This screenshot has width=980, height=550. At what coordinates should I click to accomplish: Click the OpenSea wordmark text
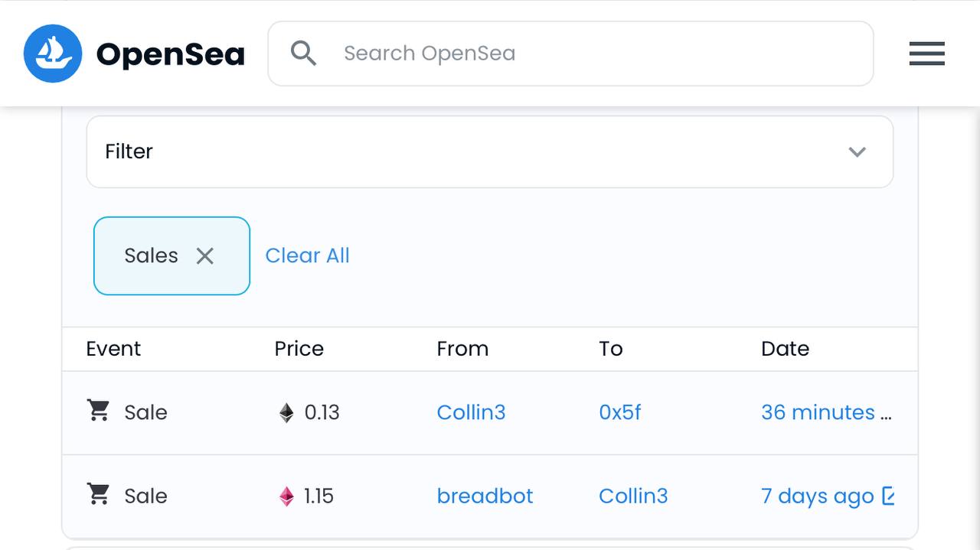pyautogui.click(x=170, y=54)
